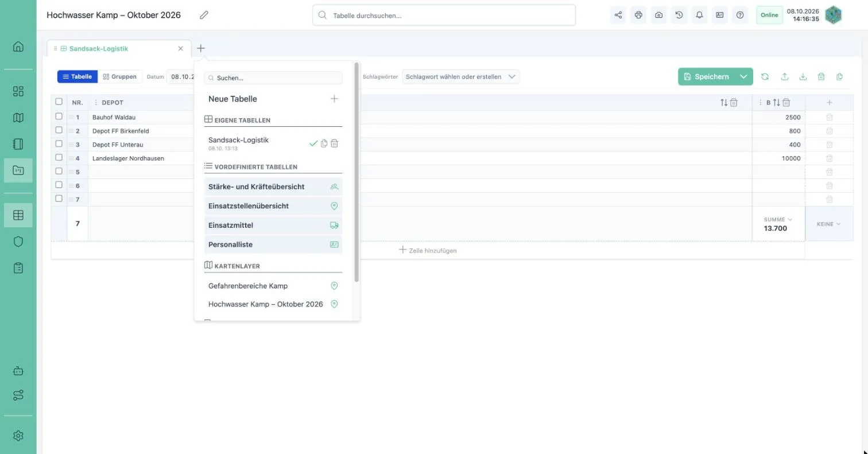Check the box for row Bauhof Waldau
868x454 pixels.
(x=59, y=117)
